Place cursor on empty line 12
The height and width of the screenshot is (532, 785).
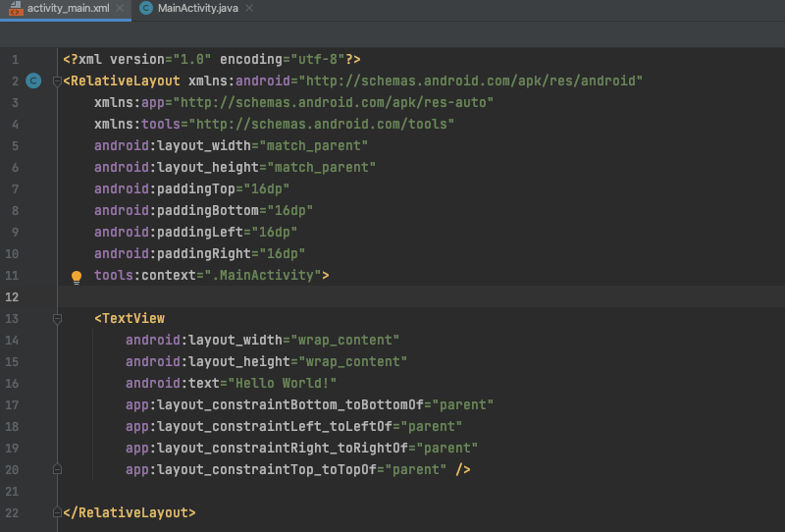[392, 296]
